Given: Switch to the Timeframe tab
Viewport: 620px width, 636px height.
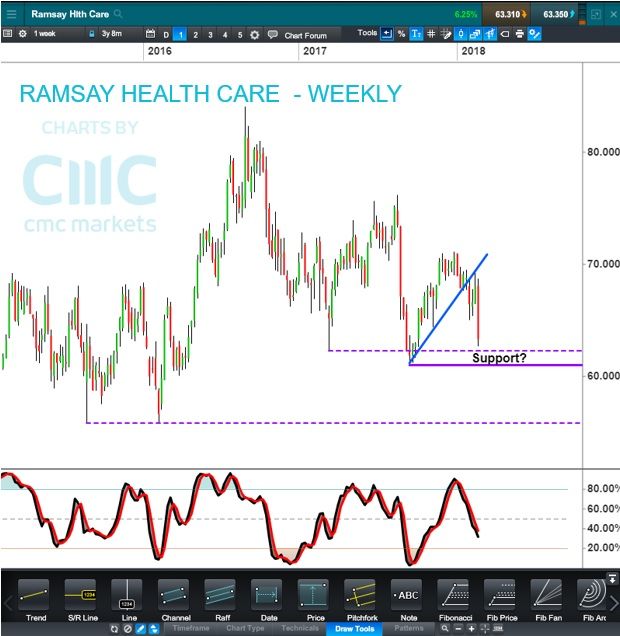Looking at the screenshot, I should [191, 628].
